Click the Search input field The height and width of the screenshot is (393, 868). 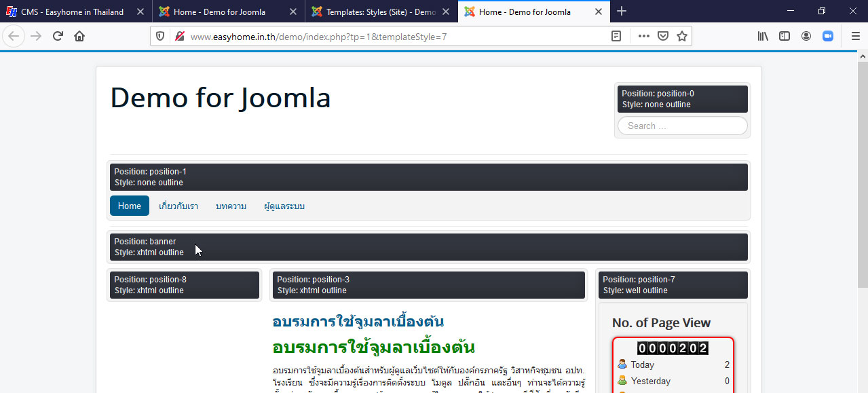click(683, 126)
